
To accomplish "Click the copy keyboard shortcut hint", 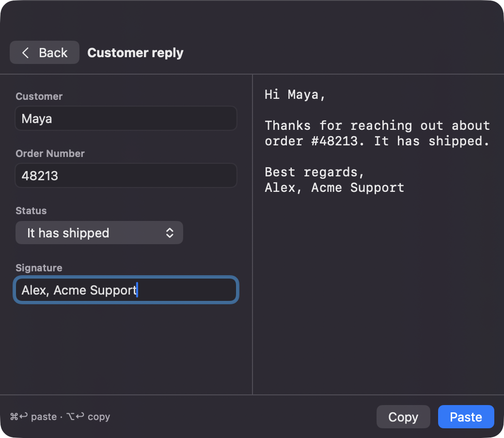I will tap(88, 417).
